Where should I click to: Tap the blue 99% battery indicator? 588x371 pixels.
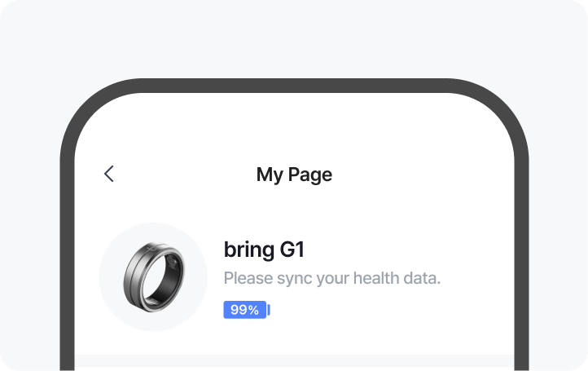[x=246, y=310]
